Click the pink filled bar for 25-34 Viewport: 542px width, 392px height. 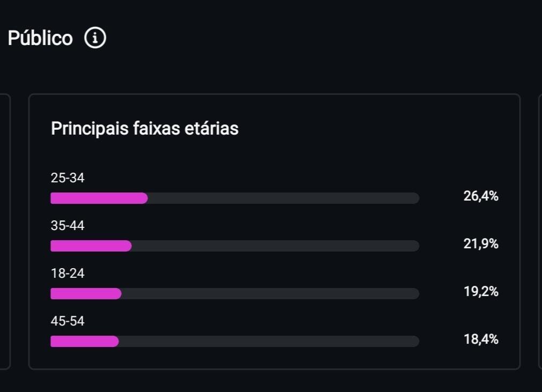(x=99, y=198)
